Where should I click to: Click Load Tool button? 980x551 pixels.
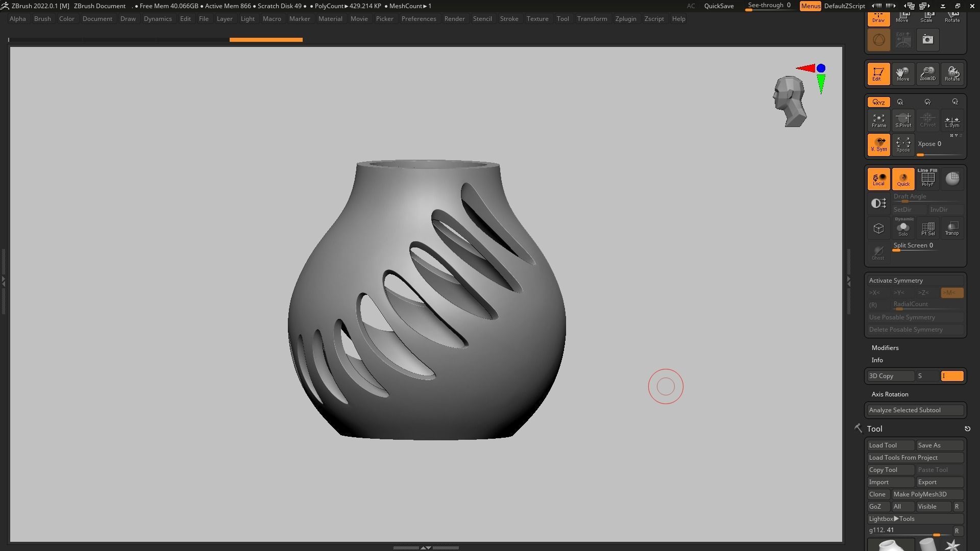(x=891, y=445)
